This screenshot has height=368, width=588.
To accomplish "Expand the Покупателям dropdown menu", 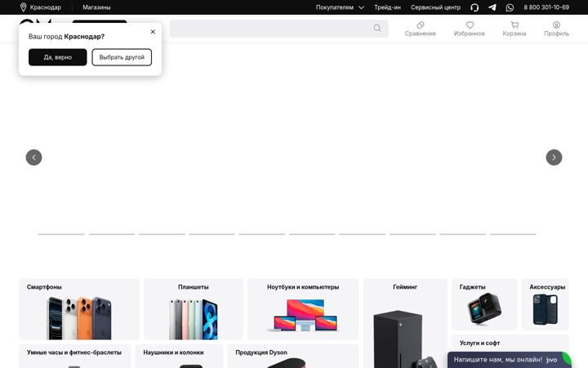I will coord(340,7).
